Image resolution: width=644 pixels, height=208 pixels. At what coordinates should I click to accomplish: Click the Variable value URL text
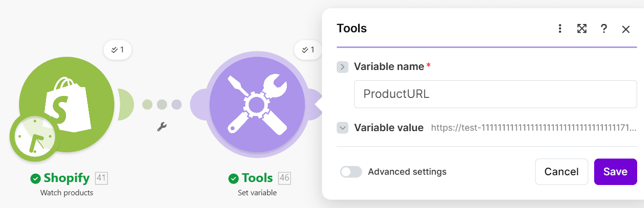point(533,128)
